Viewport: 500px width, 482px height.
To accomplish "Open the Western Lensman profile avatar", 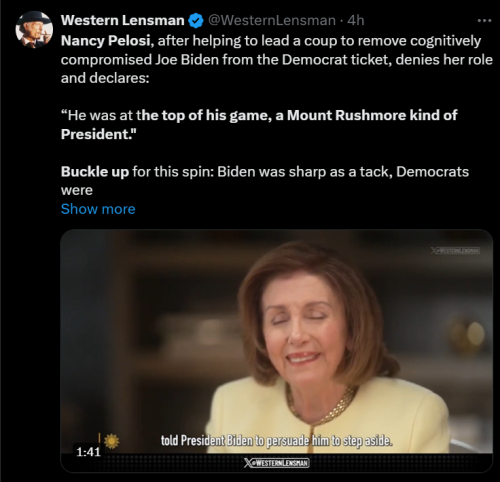I will [x=34, y=30].
